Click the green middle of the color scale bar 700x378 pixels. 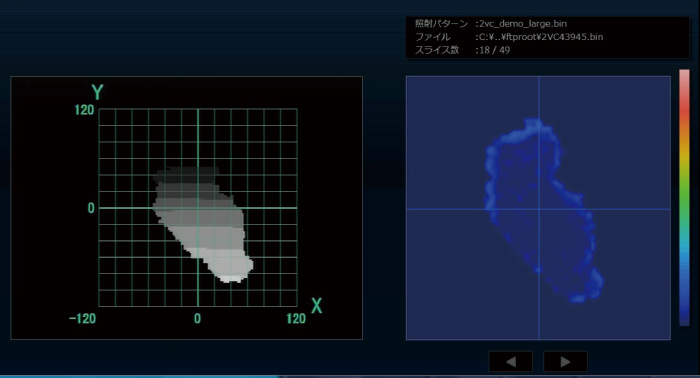point(684,196)
